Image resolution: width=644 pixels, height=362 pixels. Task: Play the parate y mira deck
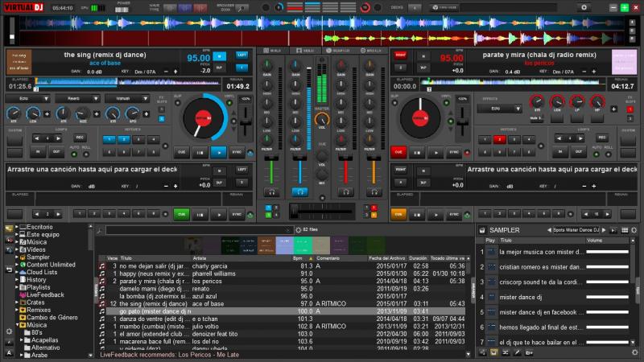tap(436, 152)
